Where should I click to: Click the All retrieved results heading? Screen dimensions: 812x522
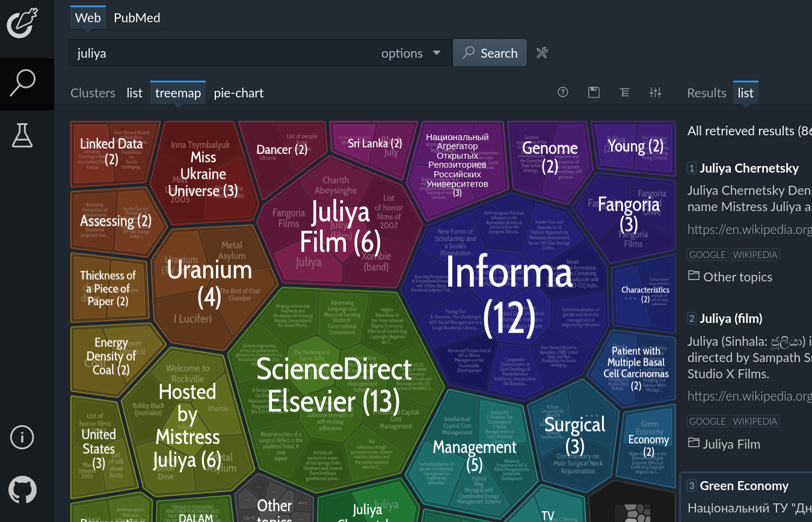[749, 130]
